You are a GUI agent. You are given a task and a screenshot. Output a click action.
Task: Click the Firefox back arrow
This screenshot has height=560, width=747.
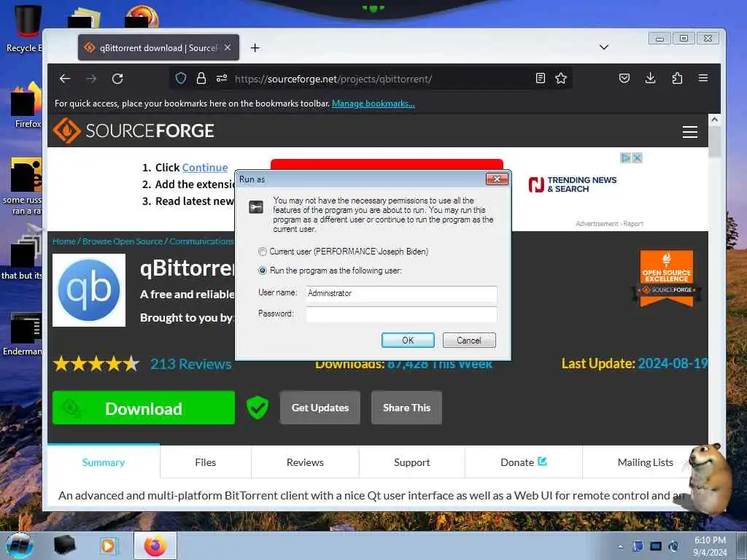[65, 79]
